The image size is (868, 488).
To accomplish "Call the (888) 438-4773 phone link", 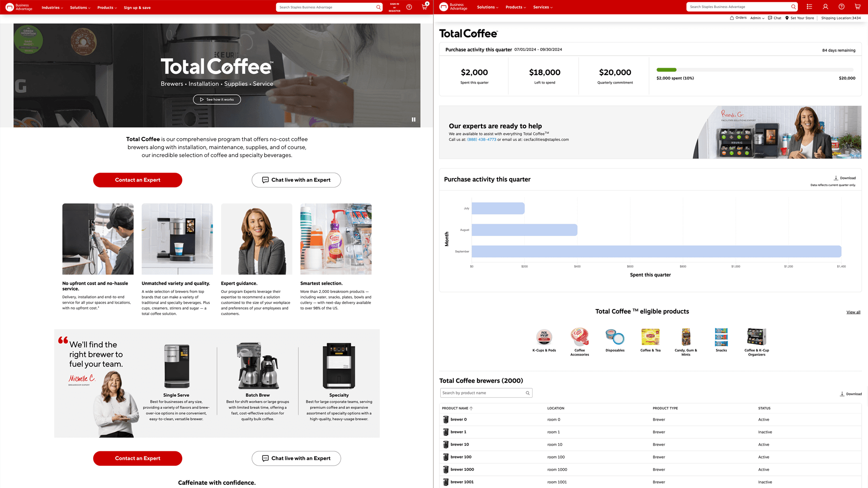I will pyautogui.click(x=481, y=140).
